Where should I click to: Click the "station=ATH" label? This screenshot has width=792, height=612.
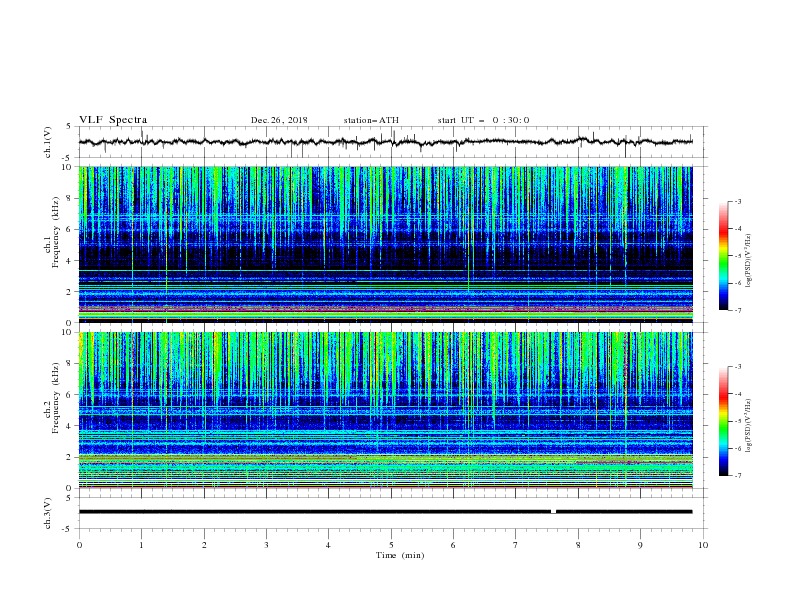pos(371,120)
